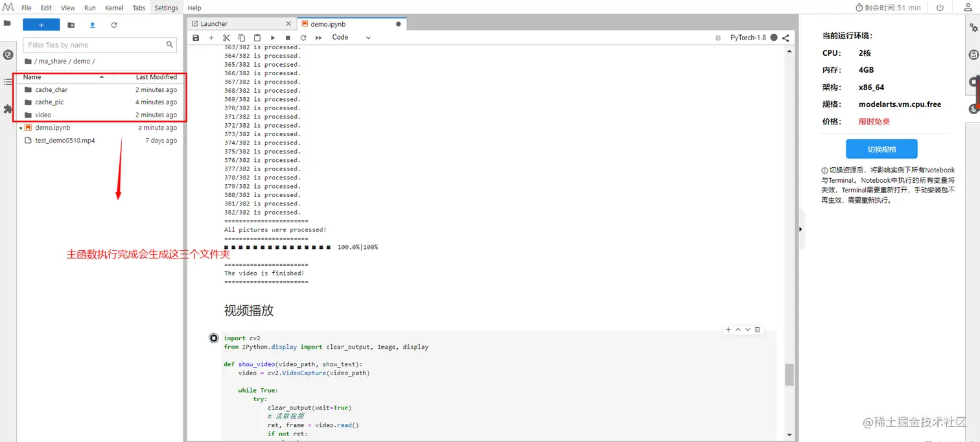Select the video folder
This screenshot has width=980, height=442.
click(100, 115)
